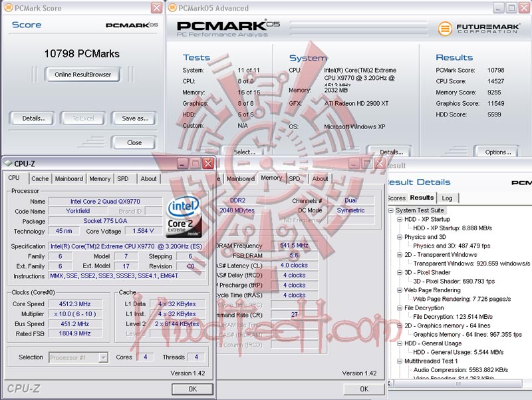Screen dimensions: 532x400
Task: Click the Physics and 3D: 487.479 fps result
Action: (x=452, y=246)
